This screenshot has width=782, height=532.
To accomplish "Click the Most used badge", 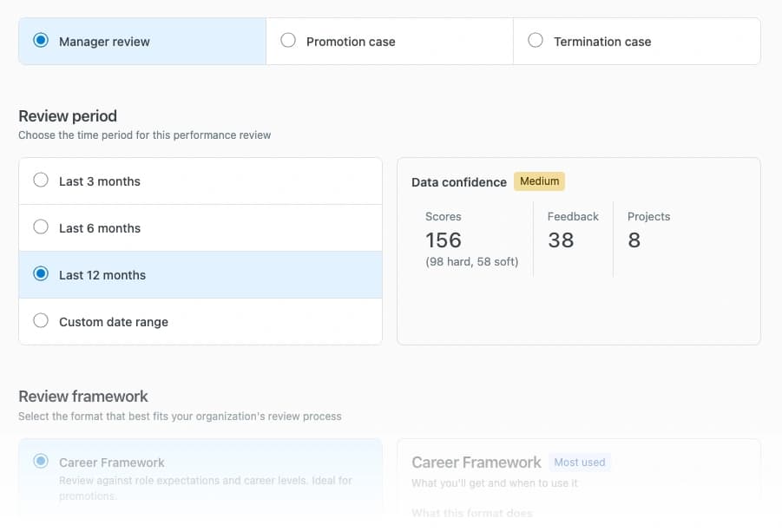I will pyautogui.click(x=579, y=462).
